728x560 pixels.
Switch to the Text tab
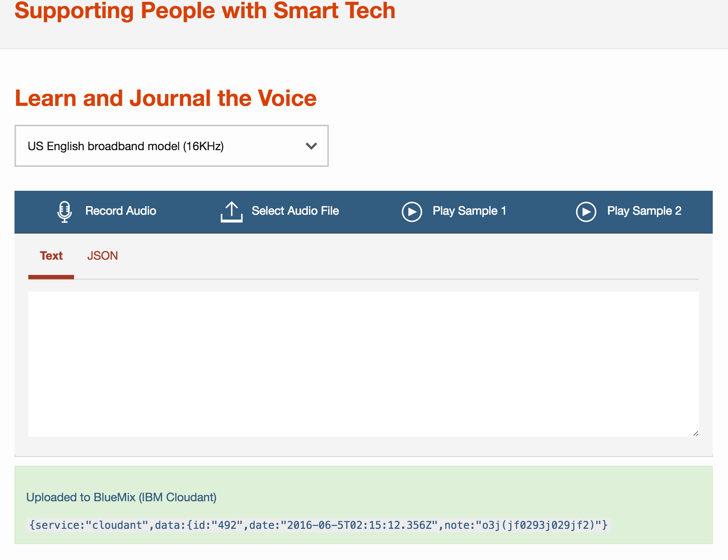click(51, 256)
